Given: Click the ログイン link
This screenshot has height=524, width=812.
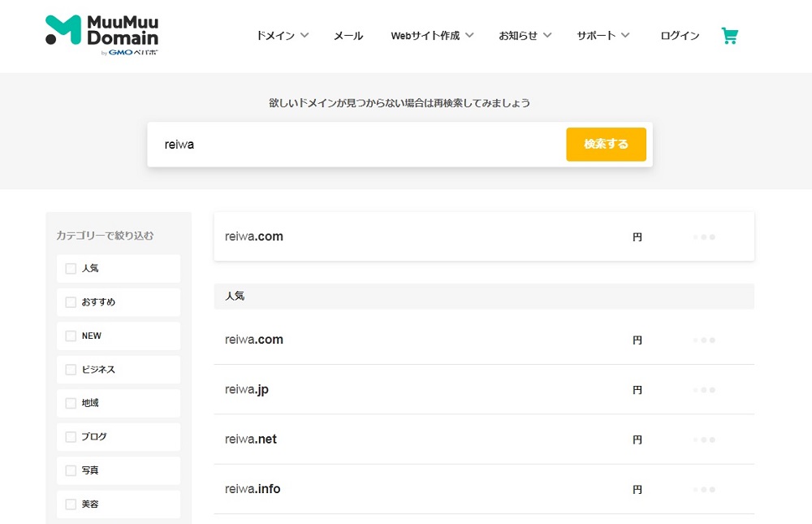Looking at the screenshot, I should point(680,36).
